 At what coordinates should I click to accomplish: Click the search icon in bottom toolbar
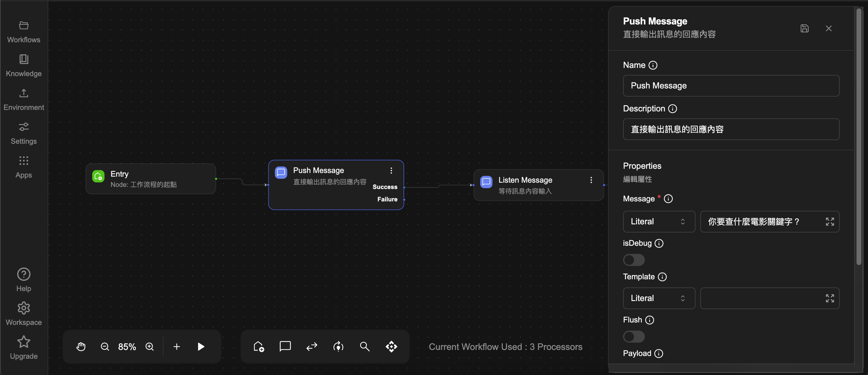[x=365, y=347]
